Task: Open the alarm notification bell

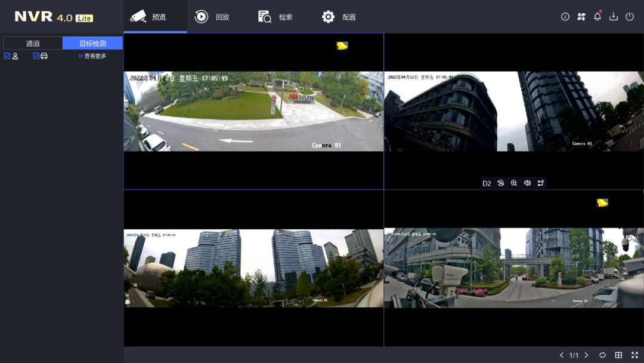Action: (597, 17)
